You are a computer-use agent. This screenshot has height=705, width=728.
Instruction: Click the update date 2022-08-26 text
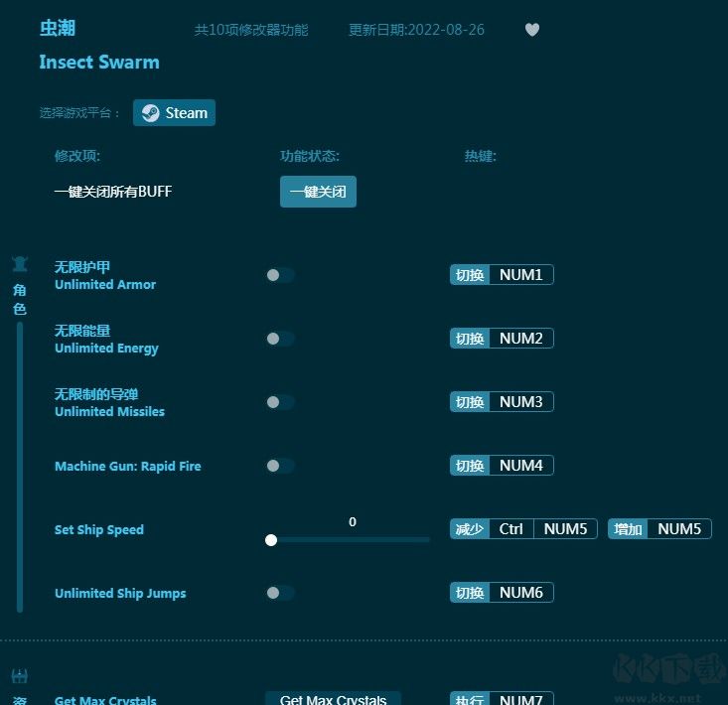[x=416, y=30]
